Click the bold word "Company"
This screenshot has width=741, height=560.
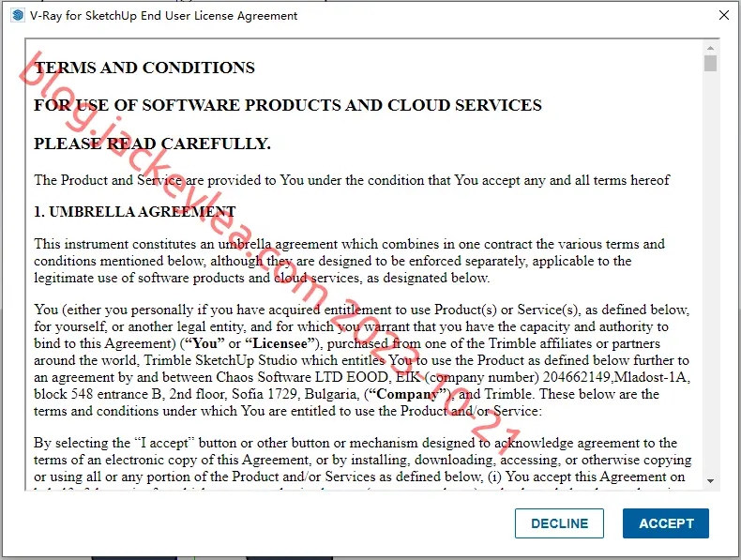[407, 394]
